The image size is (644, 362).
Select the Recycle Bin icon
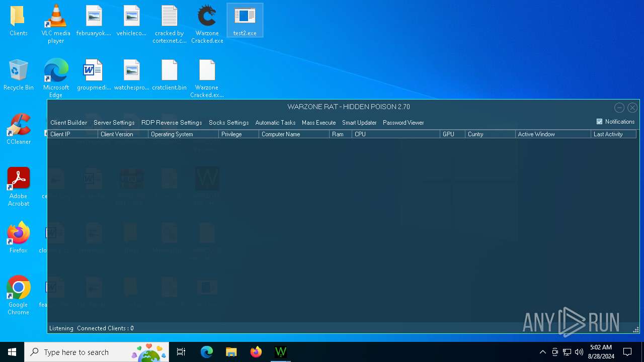(18, 75)
